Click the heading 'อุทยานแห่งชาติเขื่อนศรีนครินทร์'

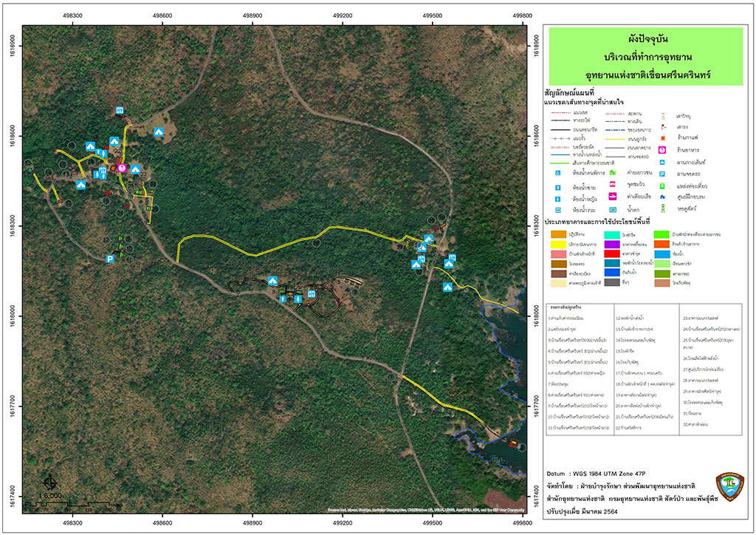tap(647, 75)
